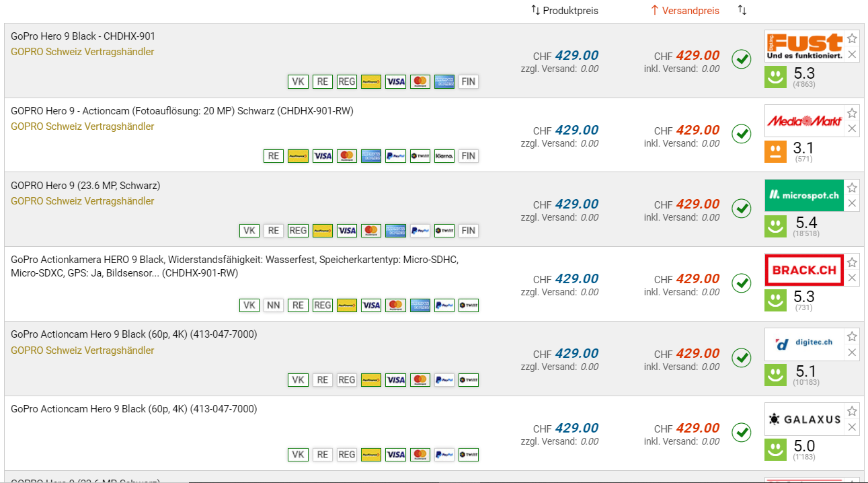Click the Klarna payment icon in the MediaMarkt row
868x483 pixels.
click(x=444, y=156)
